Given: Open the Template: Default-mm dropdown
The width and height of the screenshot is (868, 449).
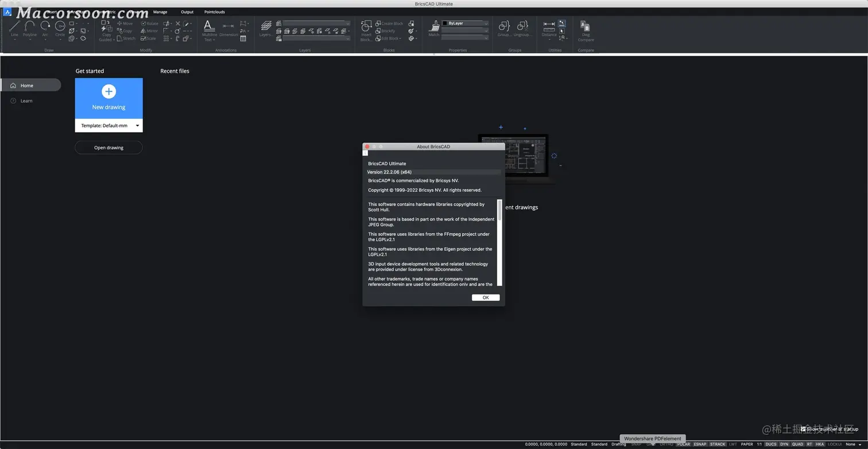Looking at the screenshot, I should tap(108, 125).
